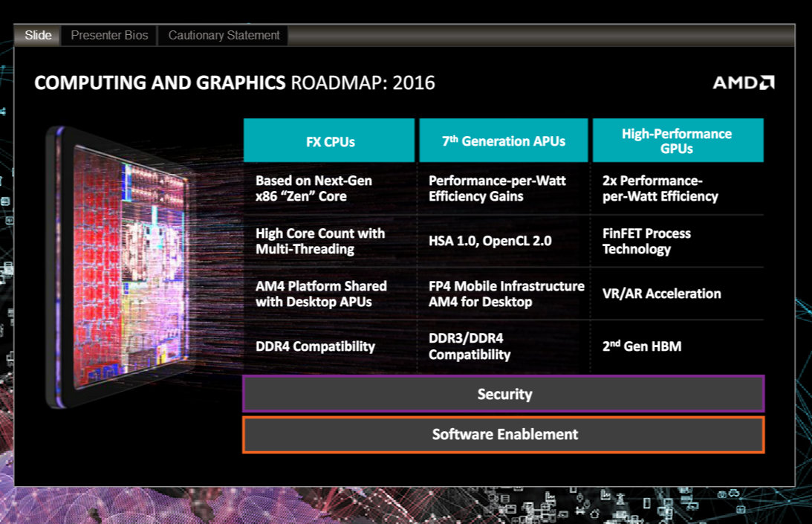This screenshot has height=524, width=812.
Task: Click the slide title 'Computing and Graphics Roadmap: 2016'
Action: (235, 83)
